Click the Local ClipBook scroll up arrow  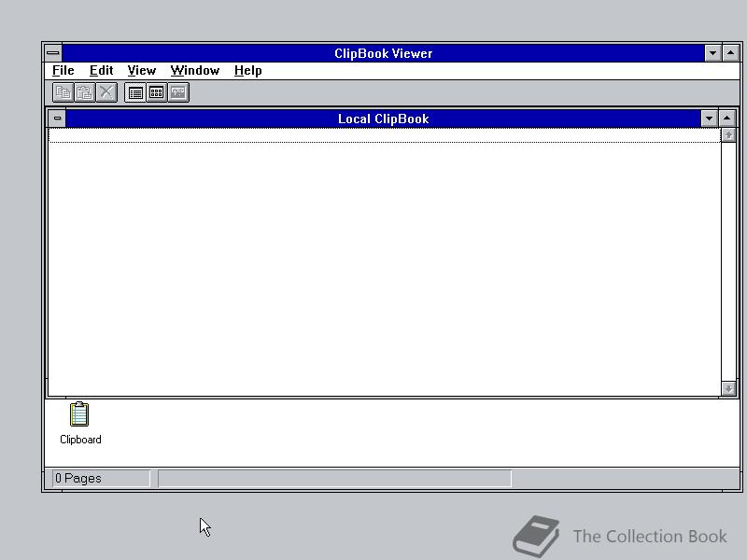[x=728, y=135]
